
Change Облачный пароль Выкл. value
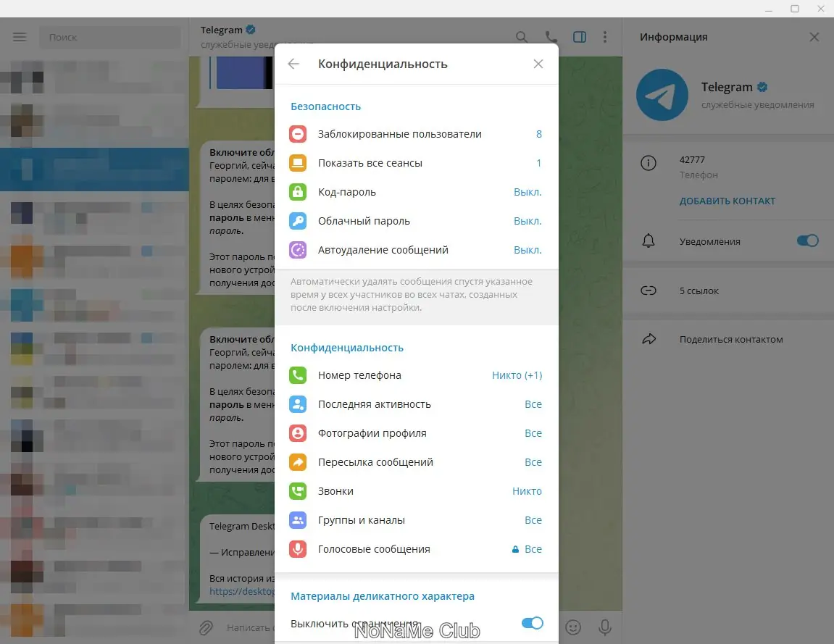pyautogui.click(x=527, y=221)
